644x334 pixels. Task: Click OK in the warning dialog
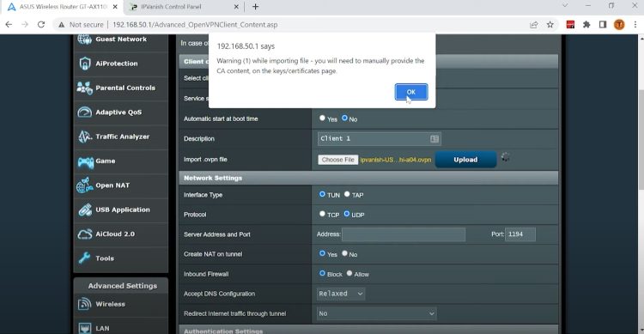[411, 92]
